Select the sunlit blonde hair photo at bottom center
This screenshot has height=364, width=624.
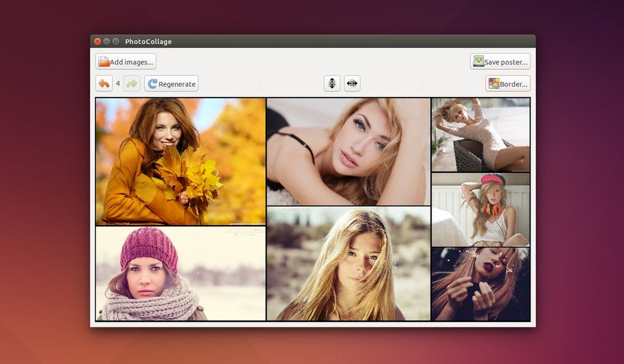tap(348, 264)
